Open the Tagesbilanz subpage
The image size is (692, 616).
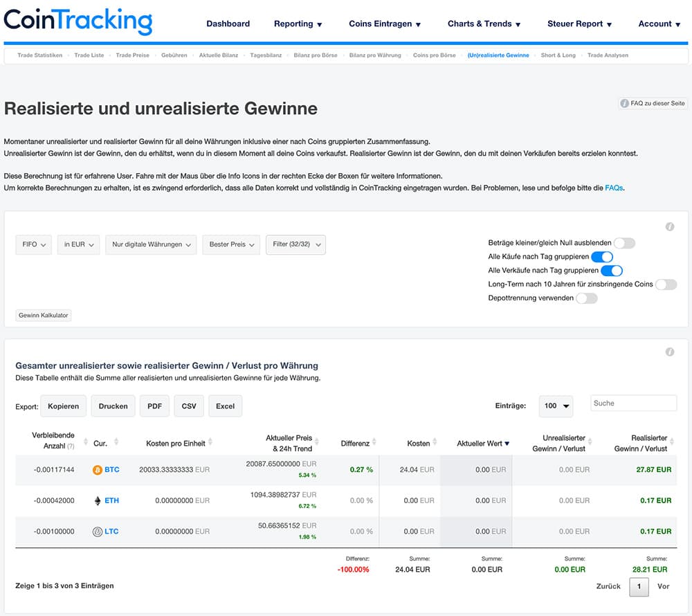266,55
